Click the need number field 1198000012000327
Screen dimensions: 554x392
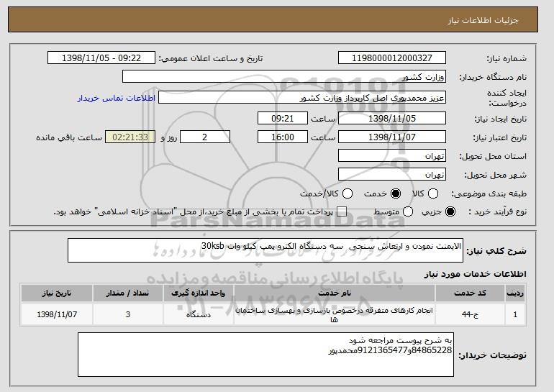[x=392, y=58]
